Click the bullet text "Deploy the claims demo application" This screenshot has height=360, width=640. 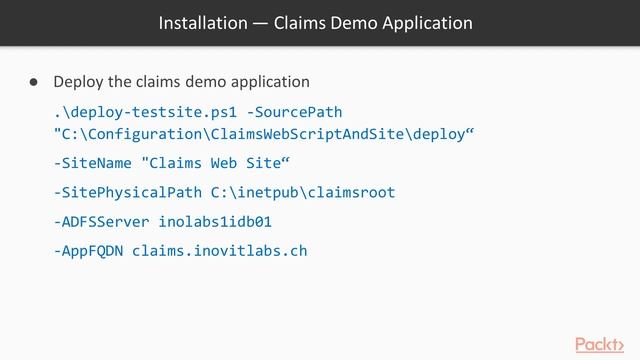click(x=181, y=82)
